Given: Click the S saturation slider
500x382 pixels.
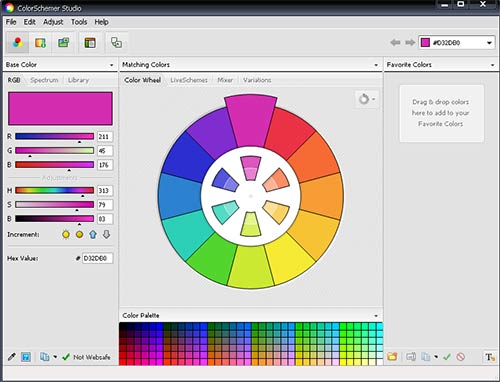Looking at the screenshot, I should pos(54,205).
